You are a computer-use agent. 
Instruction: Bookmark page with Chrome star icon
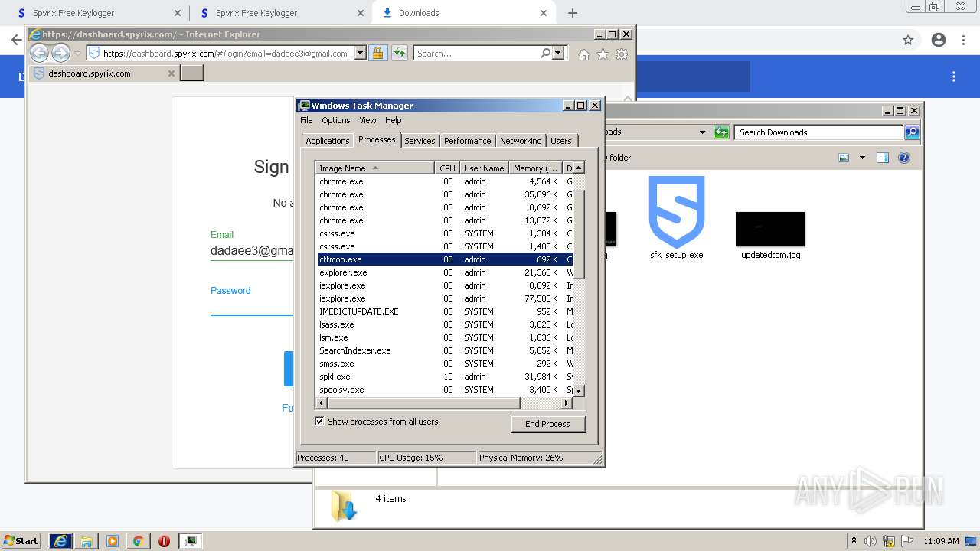[908, 40]
